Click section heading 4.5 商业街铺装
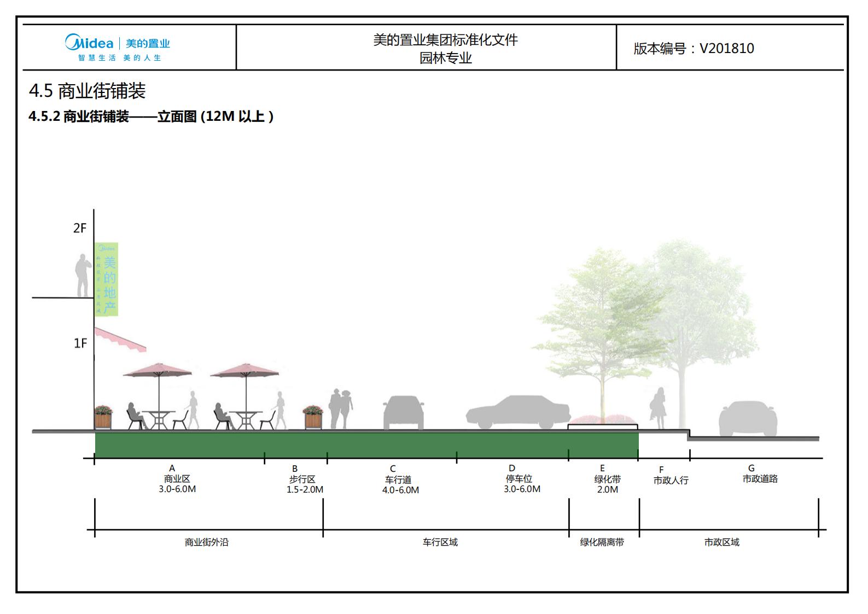This screenshot has height=614, width=868. (87, 91)
